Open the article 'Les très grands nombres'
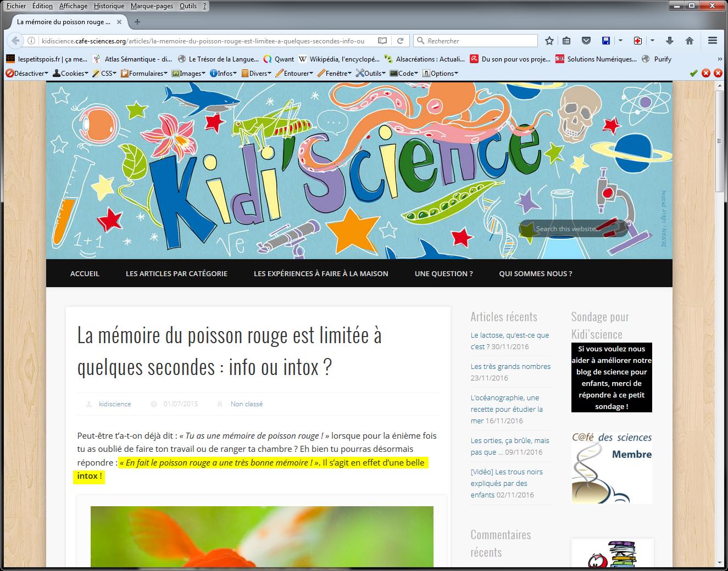 [510, 366]
